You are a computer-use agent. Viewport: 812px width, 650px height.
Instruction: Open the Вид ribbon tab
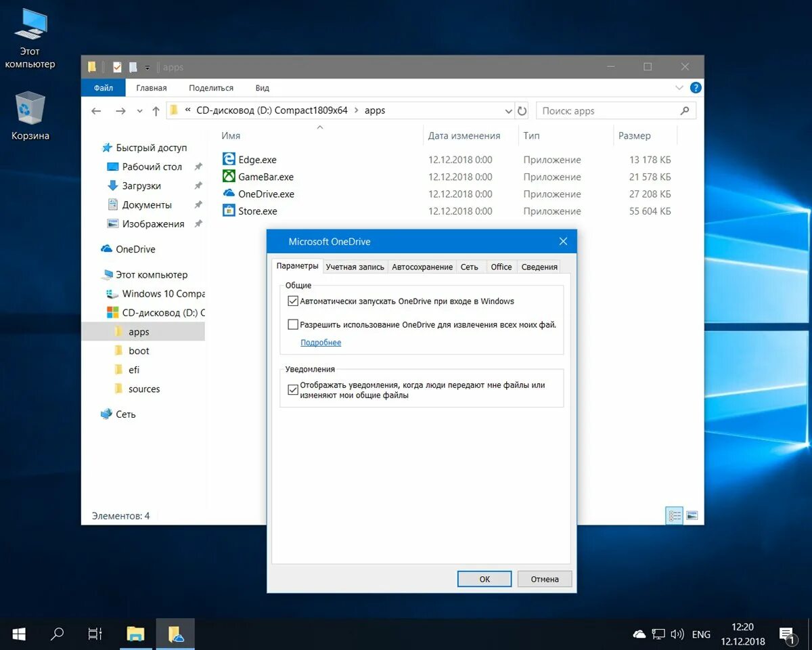point(263,88)
